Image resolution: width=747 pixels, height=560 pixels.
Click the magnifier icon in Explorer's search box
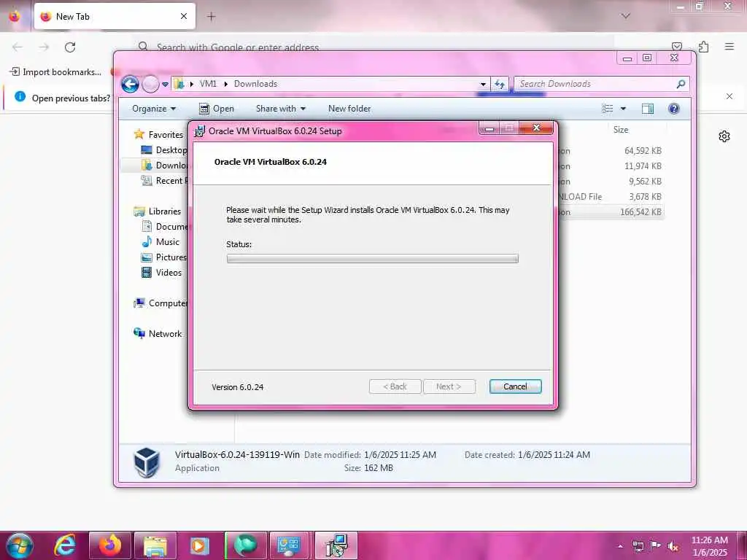[x=681, y=85]
